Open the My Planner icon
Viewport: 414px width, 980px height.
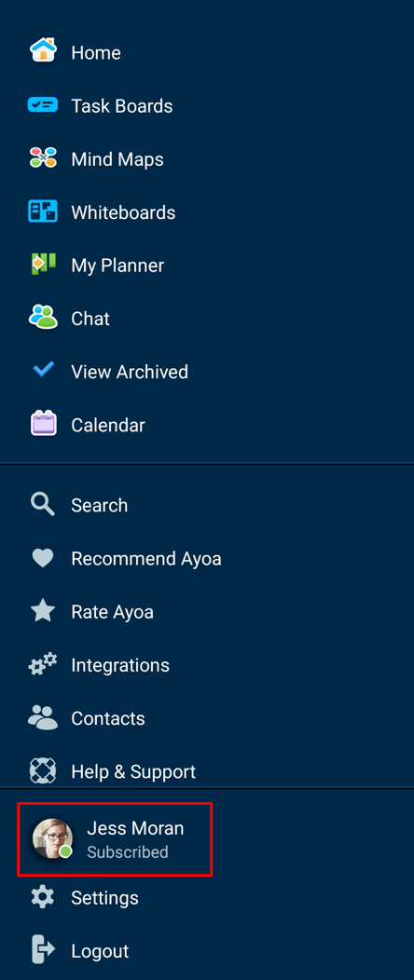(43, 265)
